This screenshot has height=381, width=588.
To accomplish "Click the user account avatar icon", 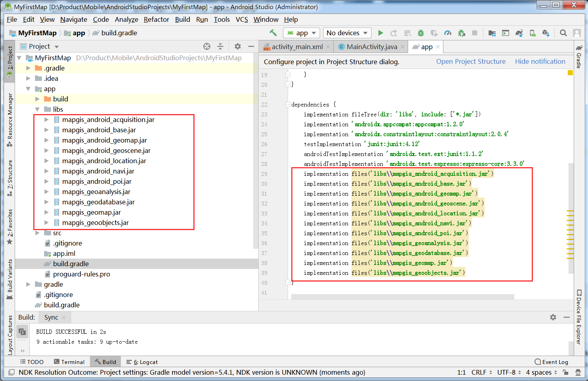I will pyautogui.click(x=577, y=33).
